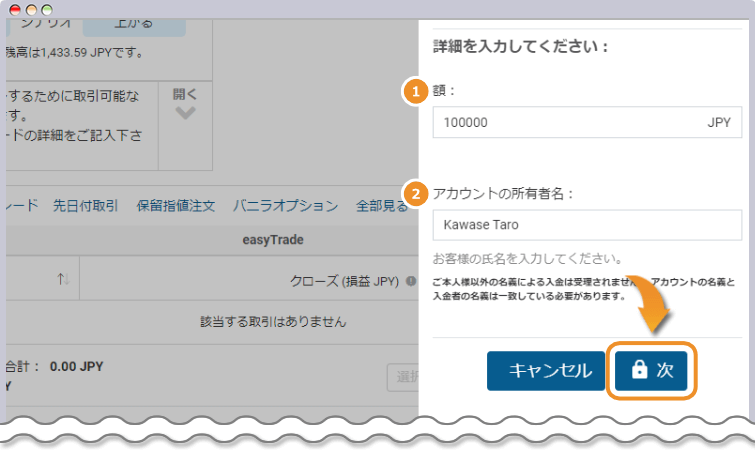Maximize the window with green button
The image size is (755, 450).
[x=47, y=10]
